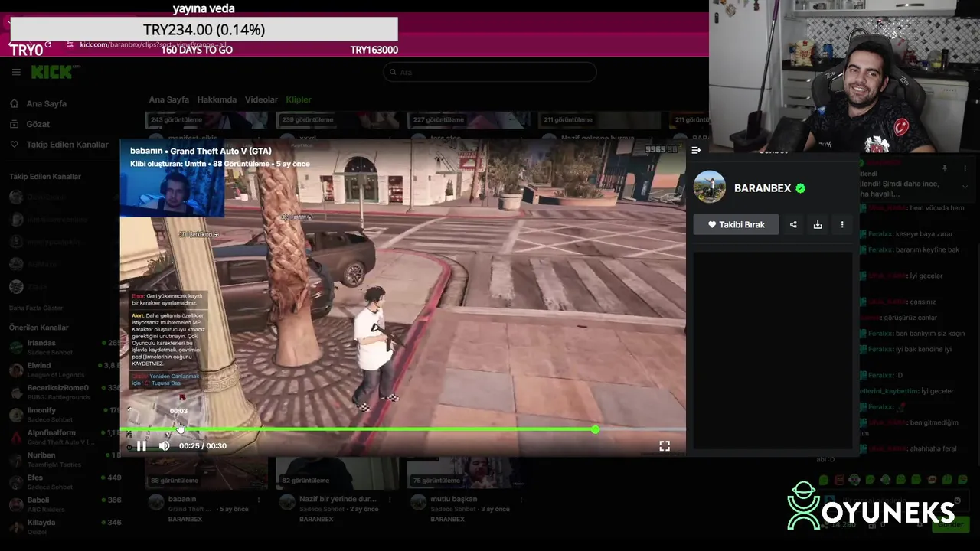Click Elwind channel avatar

tap(16, 370)
